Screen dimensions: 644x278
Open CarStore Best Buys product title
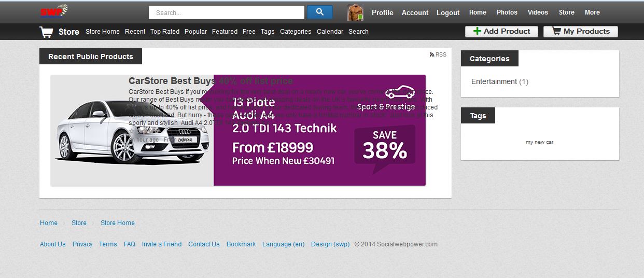211,81
